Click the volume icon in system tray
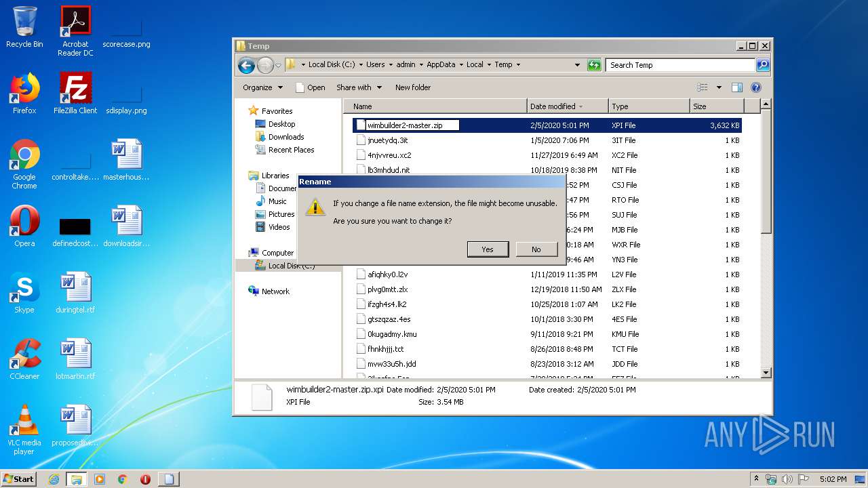The height and width of the screenshot is (488, 868). click(x=787, y=479)
